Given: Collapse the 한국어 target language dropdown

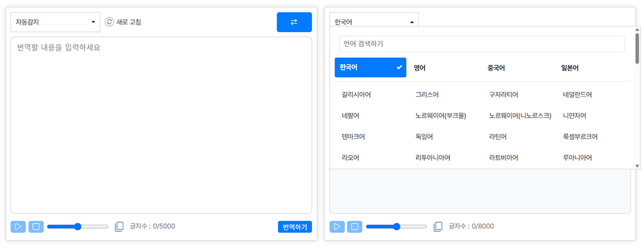Looking at the screenshot, I should [x=373, y=20].
